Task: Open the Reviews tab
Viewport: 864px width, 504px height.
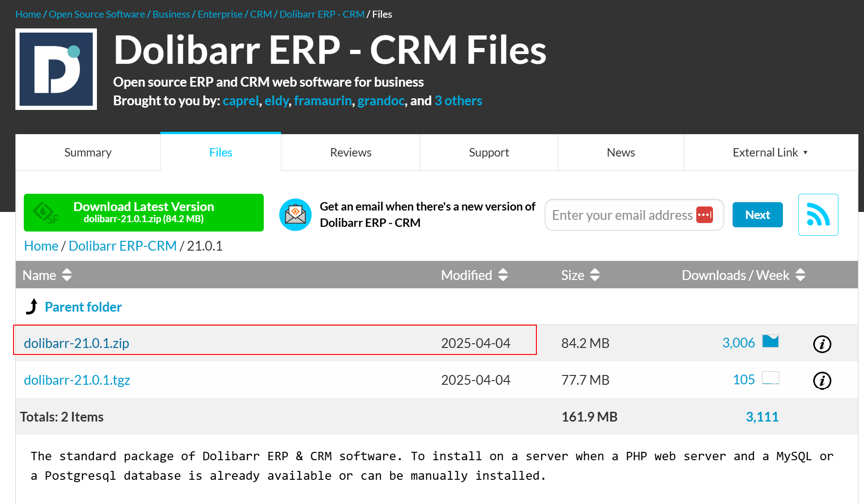Action: coord(350,152)
